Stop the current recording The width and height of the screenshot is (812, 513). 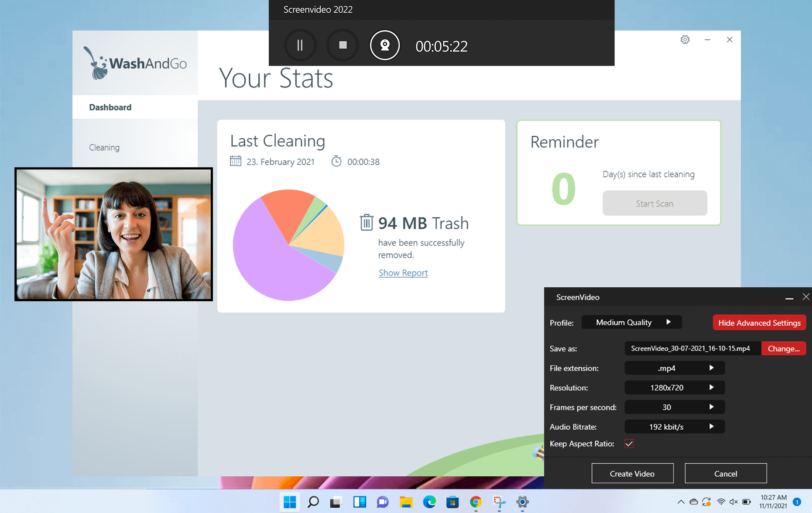click(342, 45)
